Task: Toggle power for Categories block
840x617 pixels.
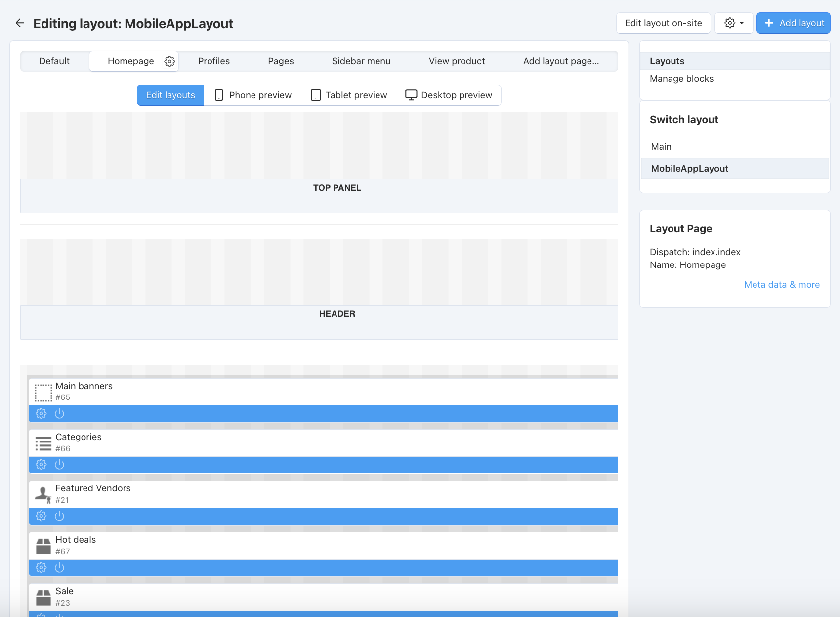Action: click(x=59, y=464)
